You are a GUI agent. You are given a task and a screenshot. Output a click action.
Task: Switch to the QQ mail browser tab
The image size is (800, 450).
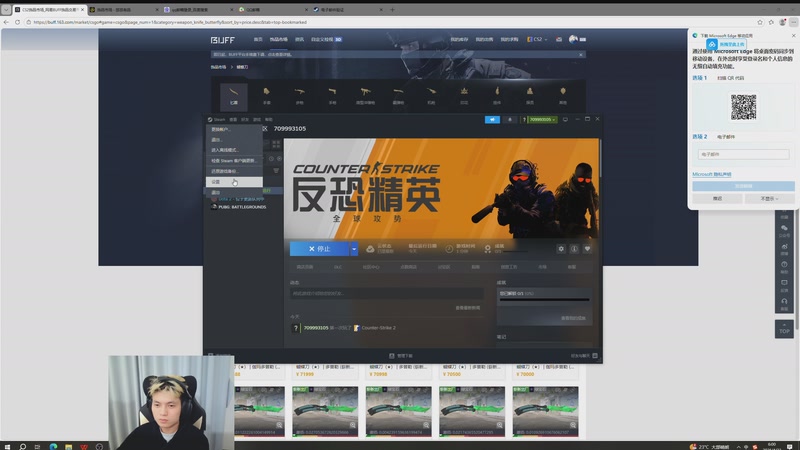pyautogui.click(x=271, y=9)
